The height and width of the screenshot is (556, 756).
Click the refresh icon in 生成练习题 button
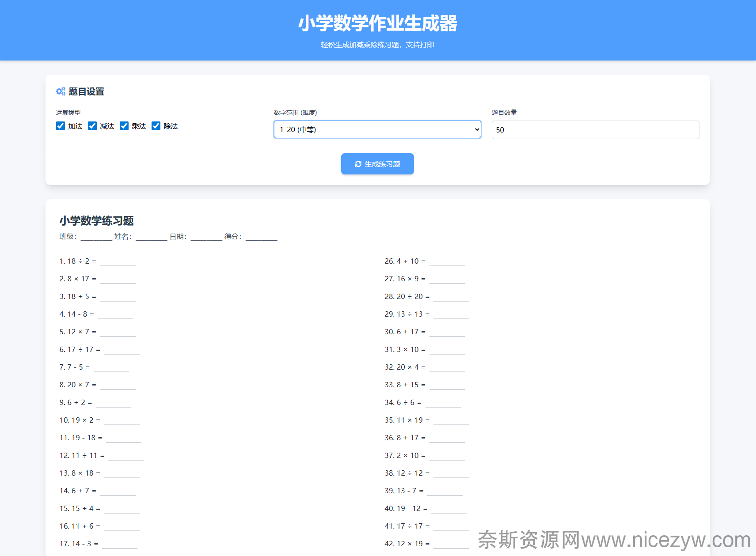point(358,164)
